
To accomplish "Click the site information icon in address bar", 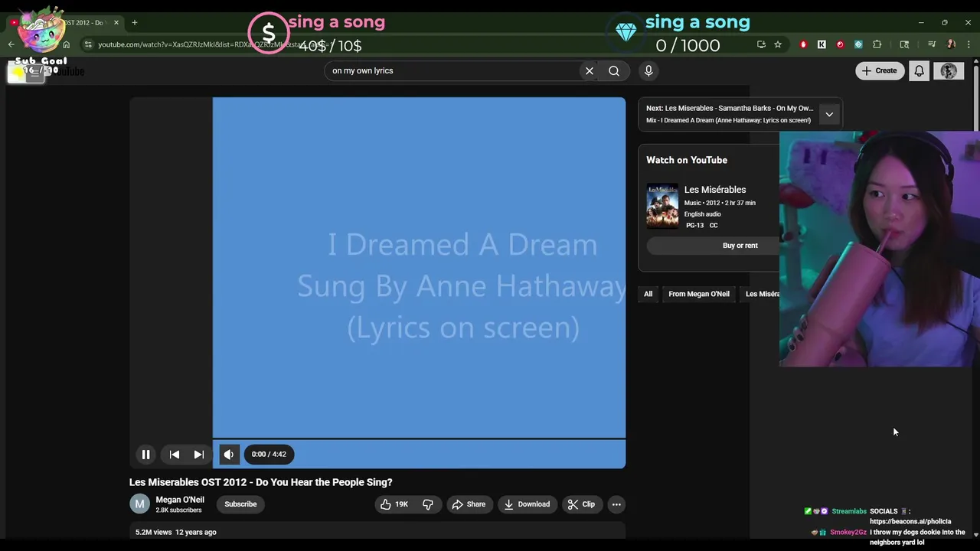I will click(88, 44).
